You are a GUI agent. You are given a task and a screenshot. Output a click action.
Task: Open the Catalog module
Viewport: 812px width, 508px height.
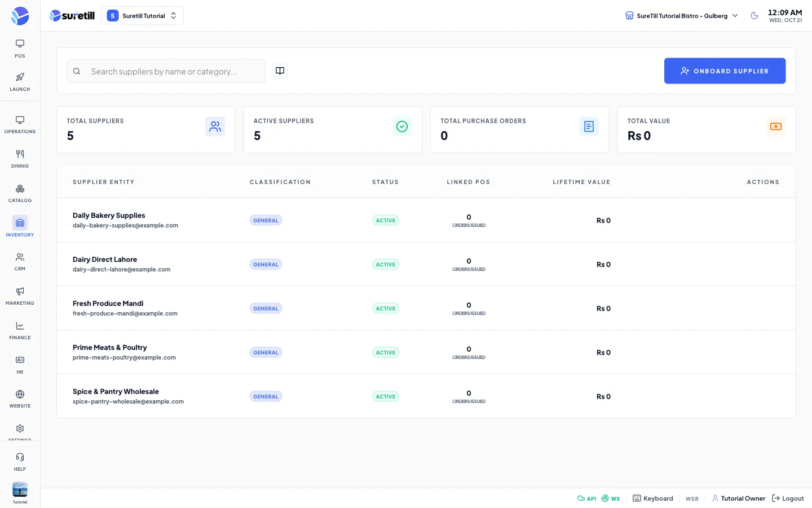tap(20, 193)
